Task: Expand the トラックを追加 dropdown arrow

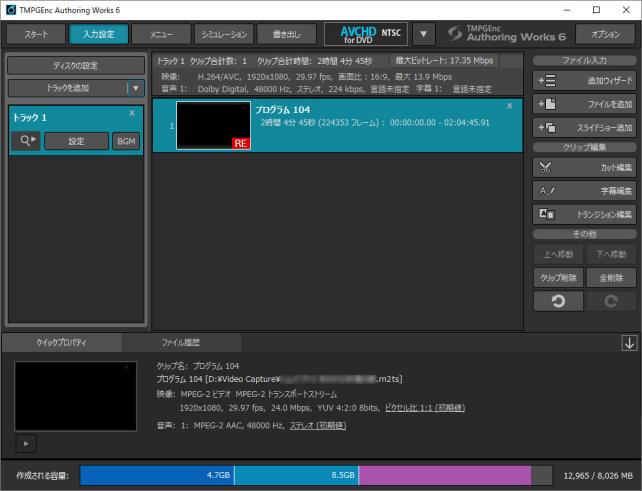Action: (136, 88)
